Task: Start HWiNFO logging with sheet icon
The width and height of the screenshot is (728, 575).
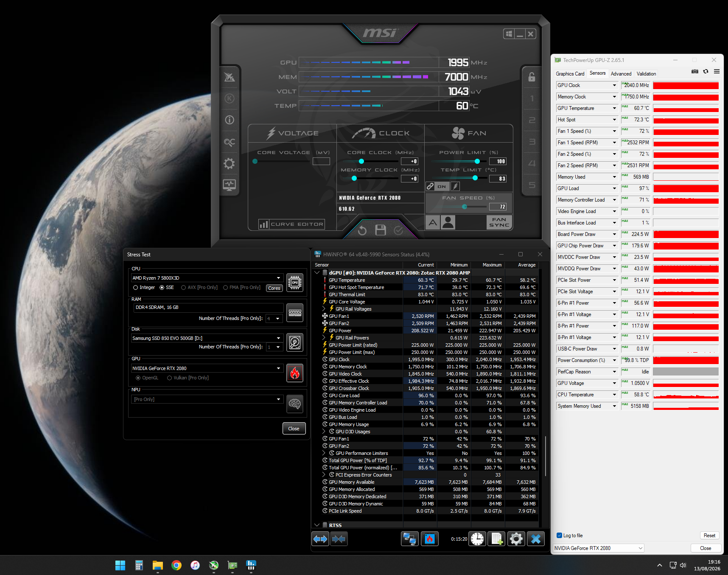Action: point(496,539)
